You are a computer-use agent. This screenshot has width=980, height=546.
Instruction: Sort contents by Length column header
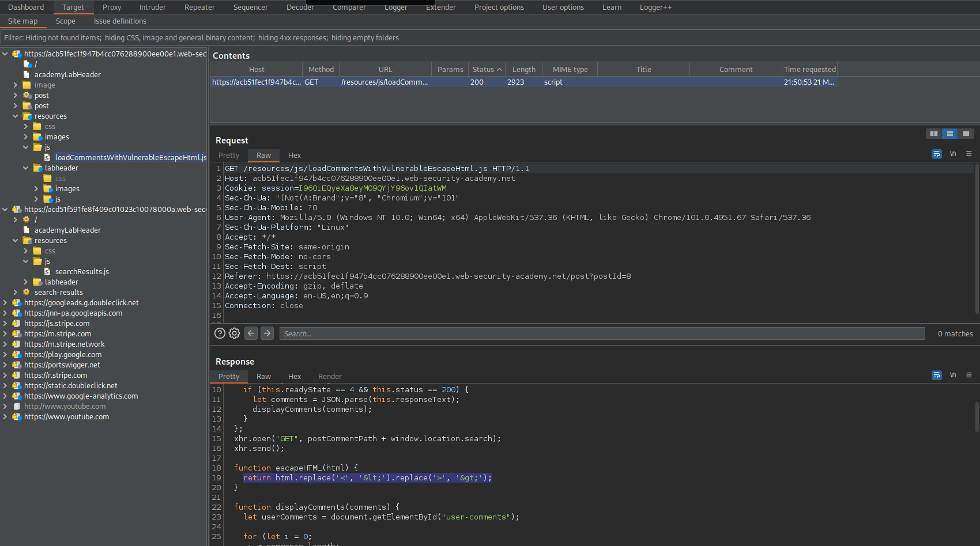[524, 69]
